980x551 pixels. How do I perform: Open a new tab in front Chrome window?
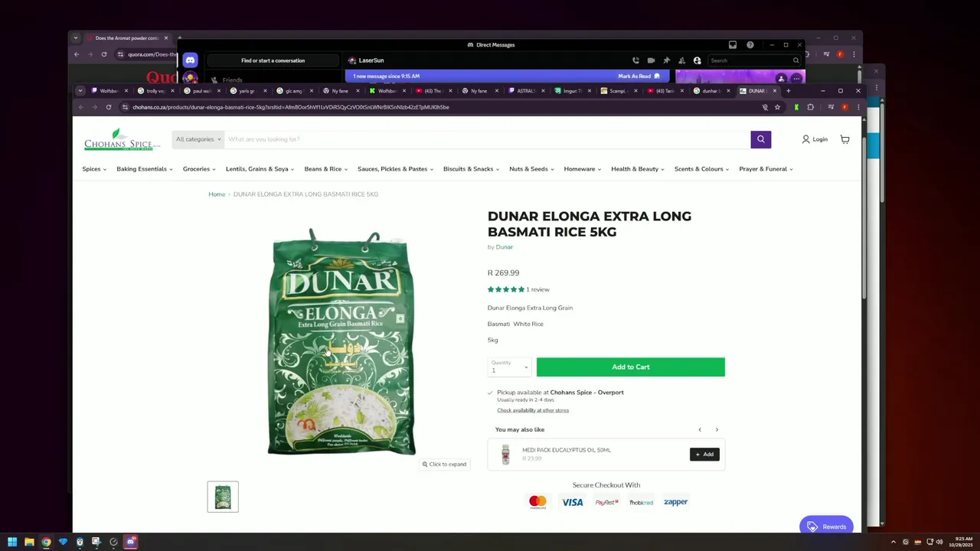point(788,91)
